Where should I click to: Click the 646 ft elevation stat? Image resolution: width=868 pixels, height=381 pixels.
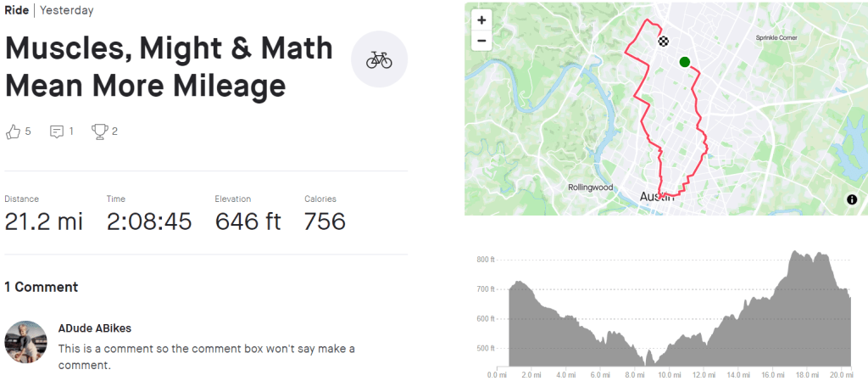coord(248,221)
